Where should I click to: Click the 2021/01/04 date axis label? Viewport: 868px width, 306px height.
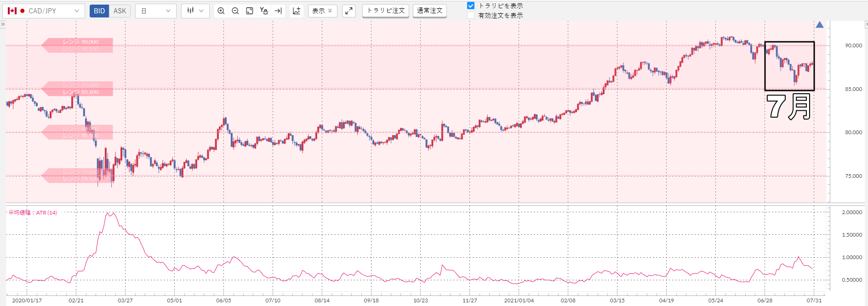(519, 300)
